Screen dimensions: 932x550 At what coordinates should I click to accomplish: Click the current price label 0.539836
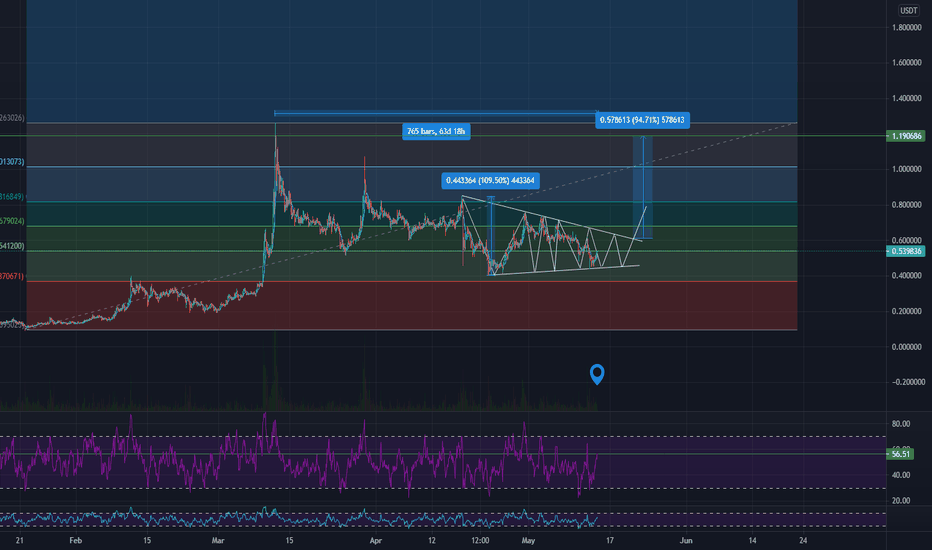906,251
